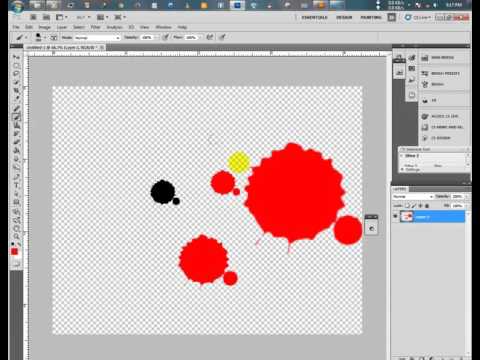Select the Brush tool in toolbox
This screenshot has height=360, width=480.
click(16, 117)
